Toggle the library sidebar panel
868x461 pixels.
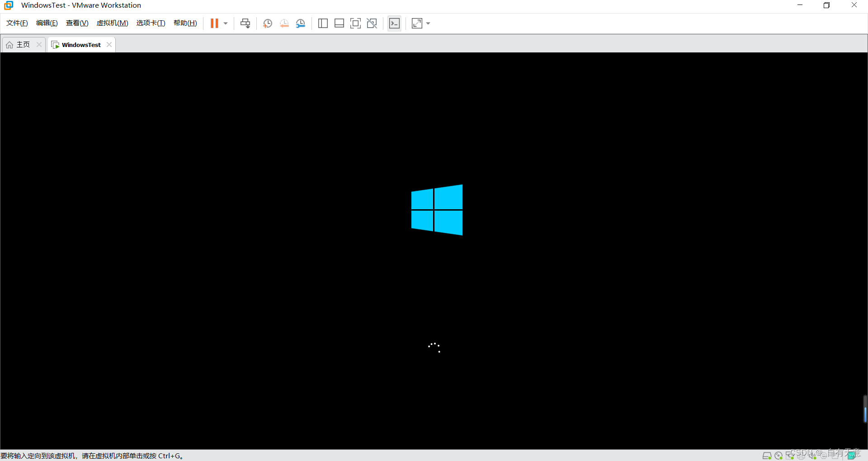tap(323, 24)
